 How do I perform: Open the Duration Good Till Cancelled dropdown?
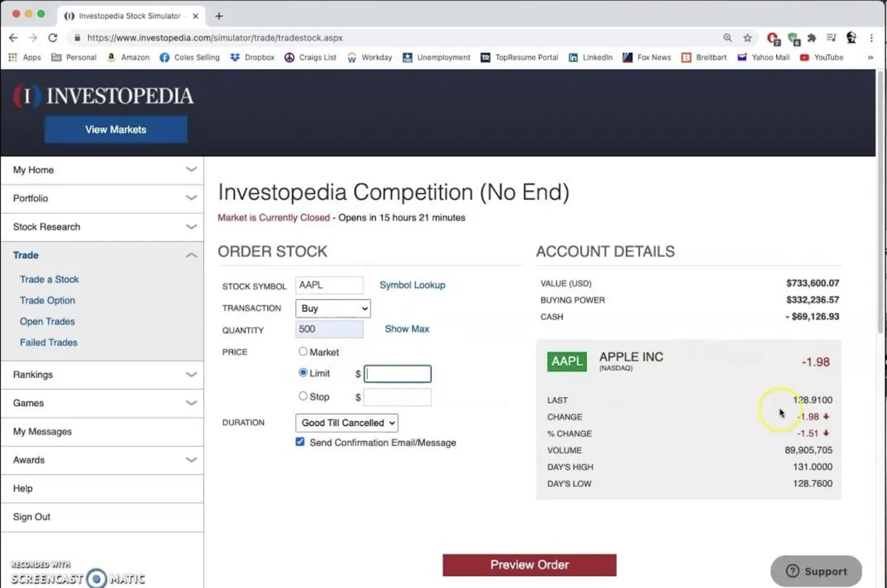tap(346, 423)
